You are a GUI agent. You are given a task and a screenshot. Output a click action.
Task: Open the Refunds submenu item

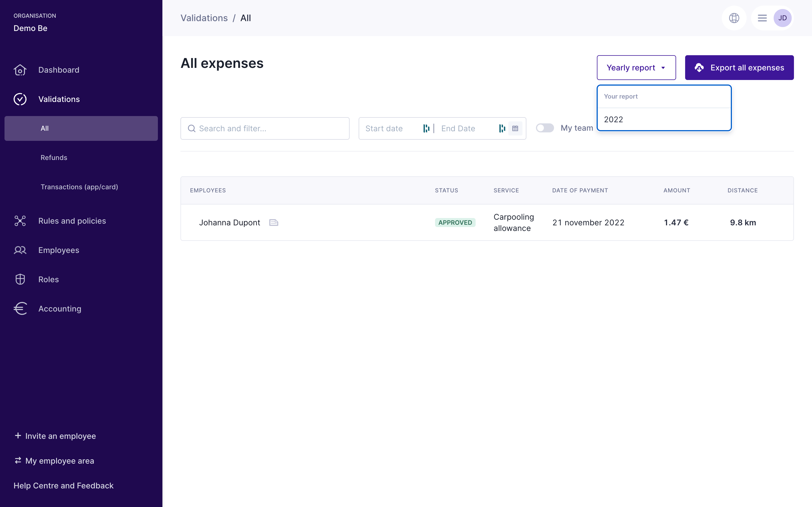point(54,158)
